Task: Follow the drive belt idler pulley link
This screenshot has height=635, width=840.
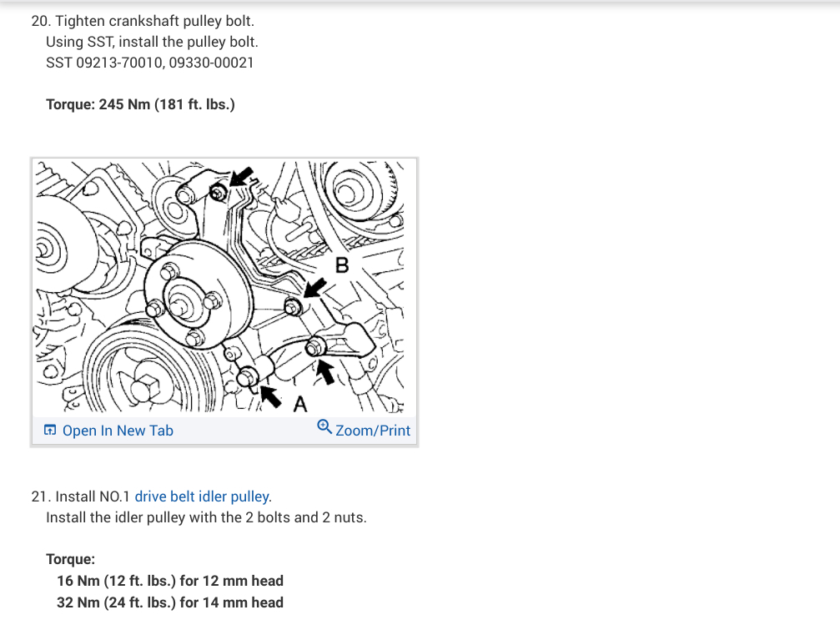Action: pyautogui.click(x=201, y=496)
